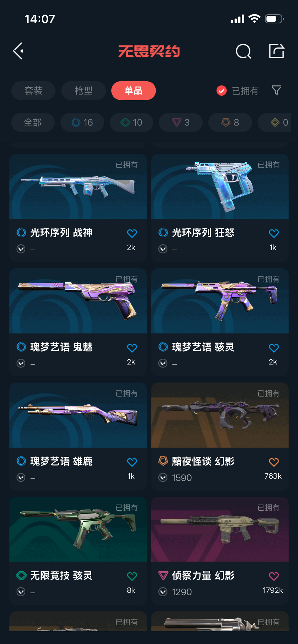Open the search magnifier icon
298x644 pixels.
point(243,51)
